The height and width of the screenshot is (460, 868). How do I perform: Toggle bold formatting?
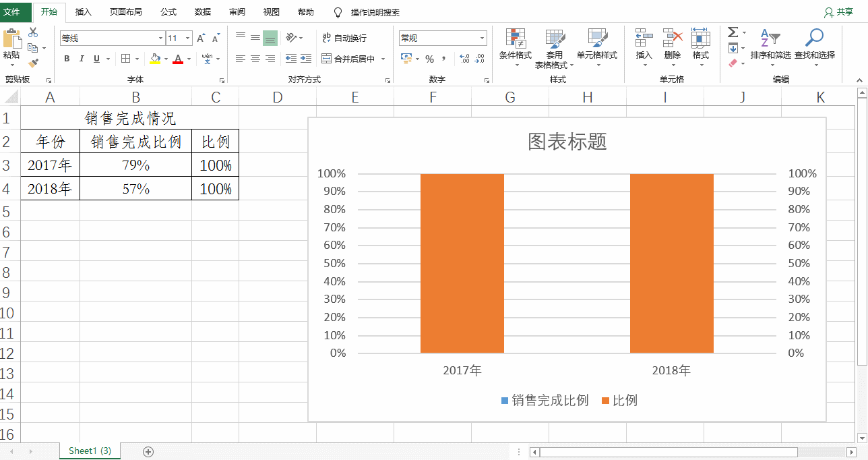tap(67, 59)
